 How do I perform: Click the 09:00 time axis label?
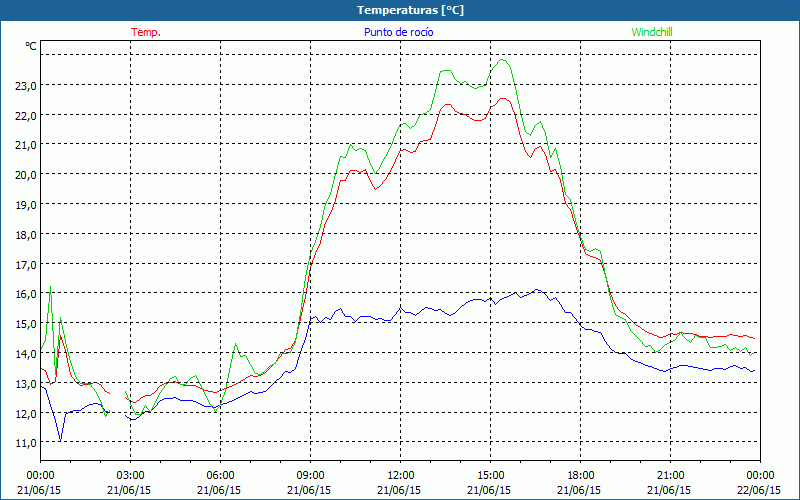(309, 476)
